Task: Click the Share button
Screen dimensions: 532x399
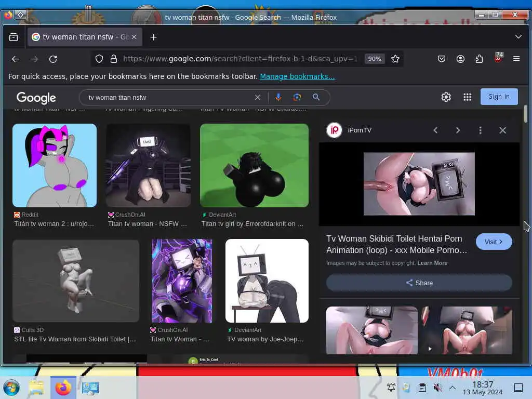Action: pyautogui.click(x=419, y=283)
